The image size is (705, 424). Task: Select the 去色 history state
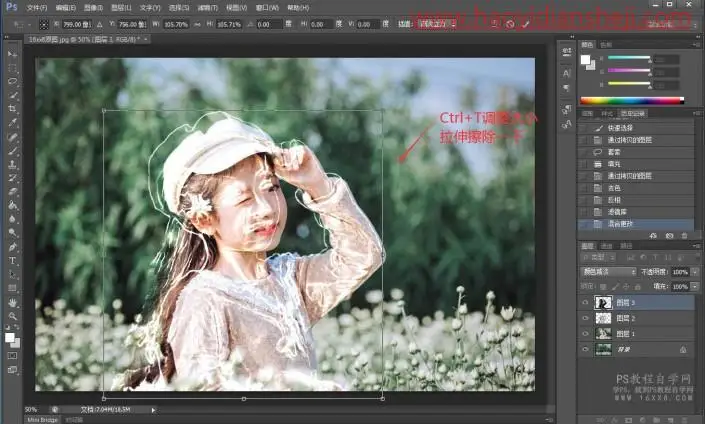pos(636,188)
